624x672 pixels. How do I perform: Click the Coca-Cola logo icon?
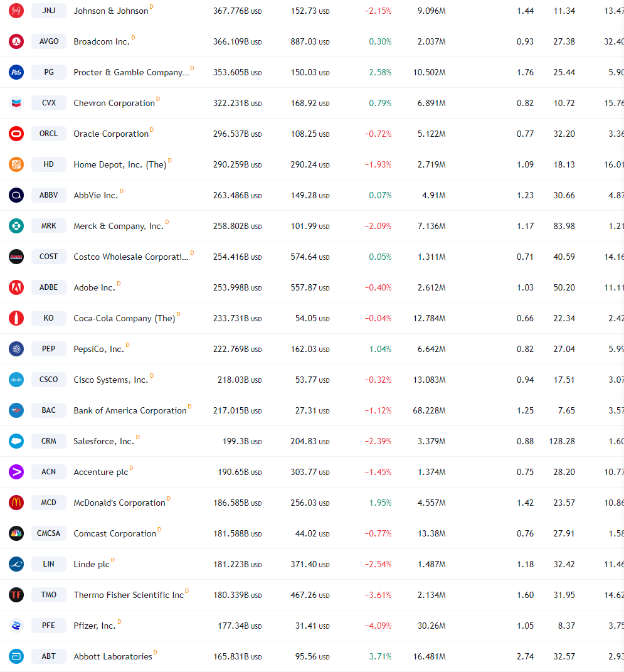pyautogui.click(x=16, y=318)
